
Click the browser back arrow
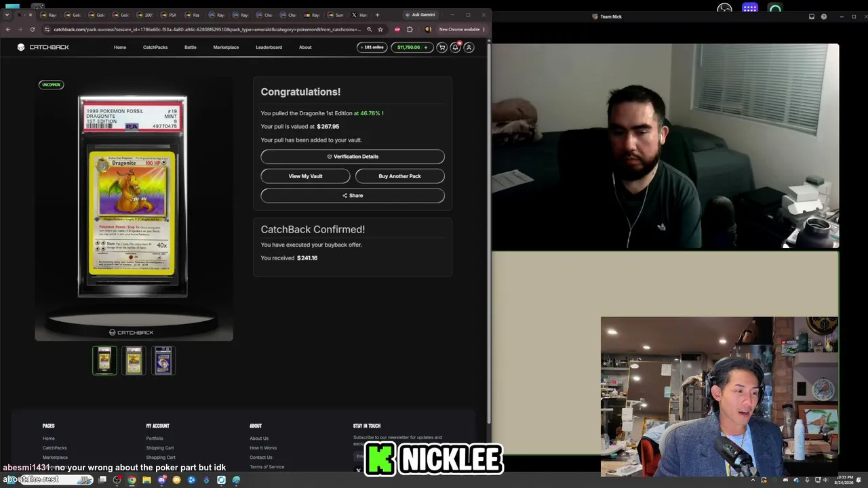[8, 30]
